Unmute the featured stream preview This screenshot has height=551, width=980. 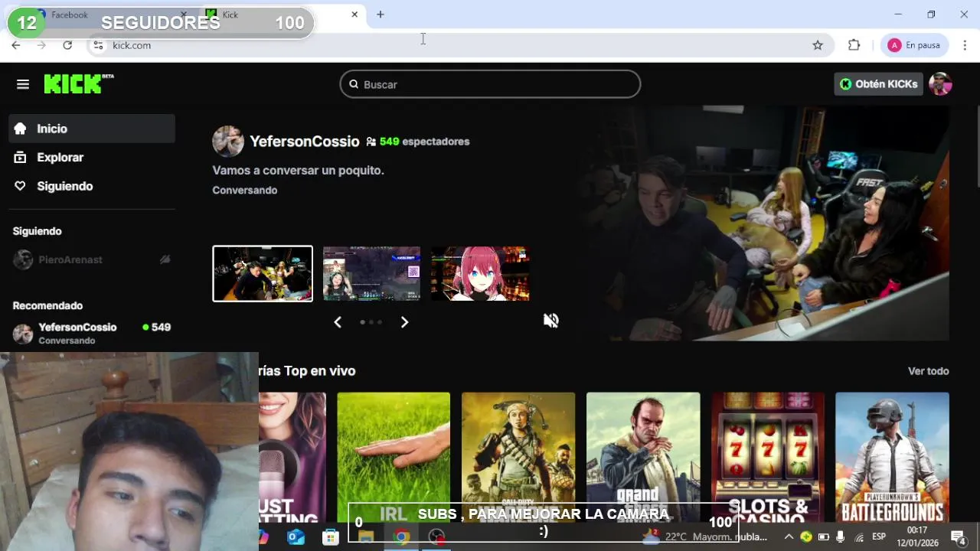550,321
